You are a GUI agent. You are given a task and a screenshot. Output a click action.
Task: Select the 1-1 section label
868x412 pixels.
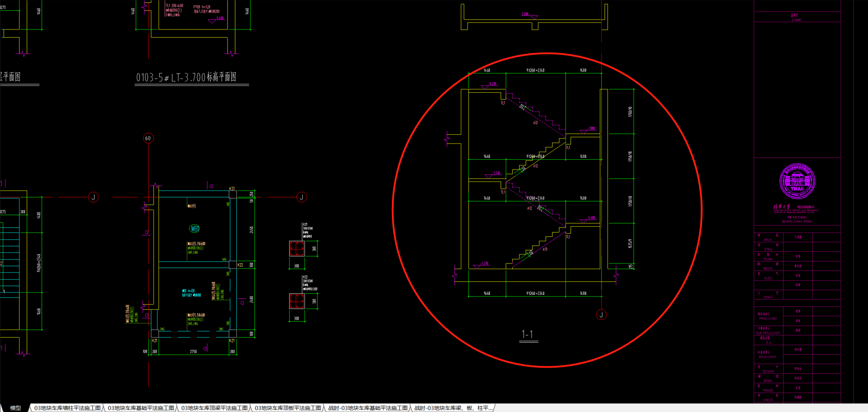point(528,334)
